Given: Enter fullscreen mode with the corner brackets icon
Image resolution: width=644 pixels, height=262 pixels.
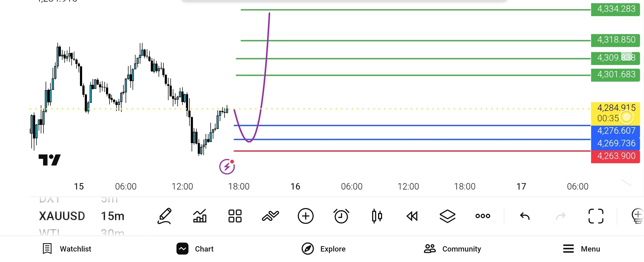Looking at the screenshot, I should (x=596, y=216).
